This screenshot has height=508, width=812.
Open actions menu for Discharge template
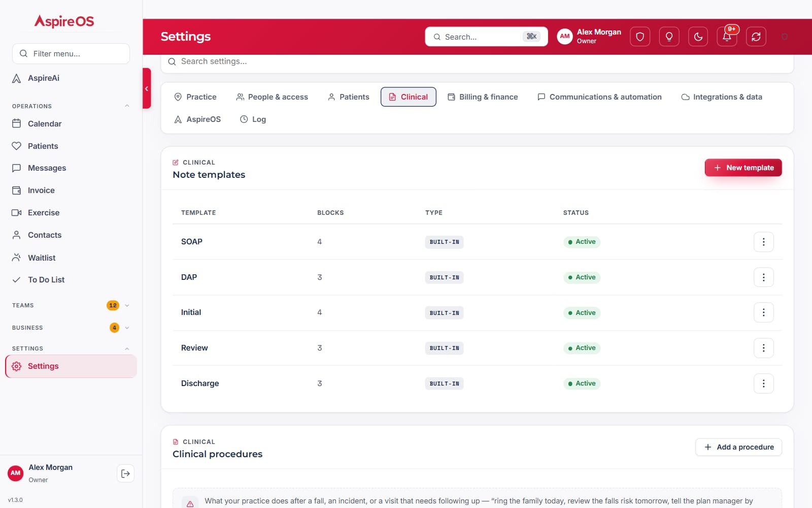pyautogui.click(x=763, y=384)
